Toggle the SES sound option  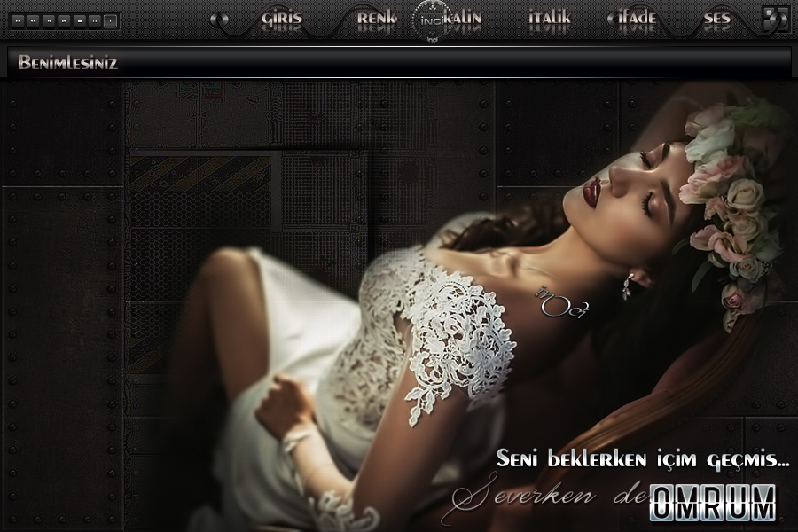pyautogui.click(x=716, y=18)
